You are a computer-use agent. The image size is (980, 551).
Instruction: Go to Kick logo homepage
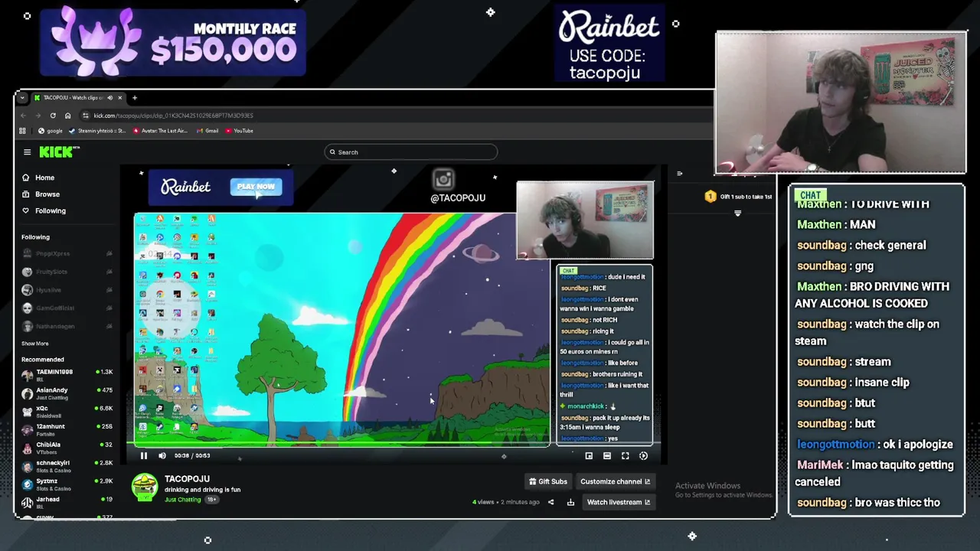coord(57,152)
